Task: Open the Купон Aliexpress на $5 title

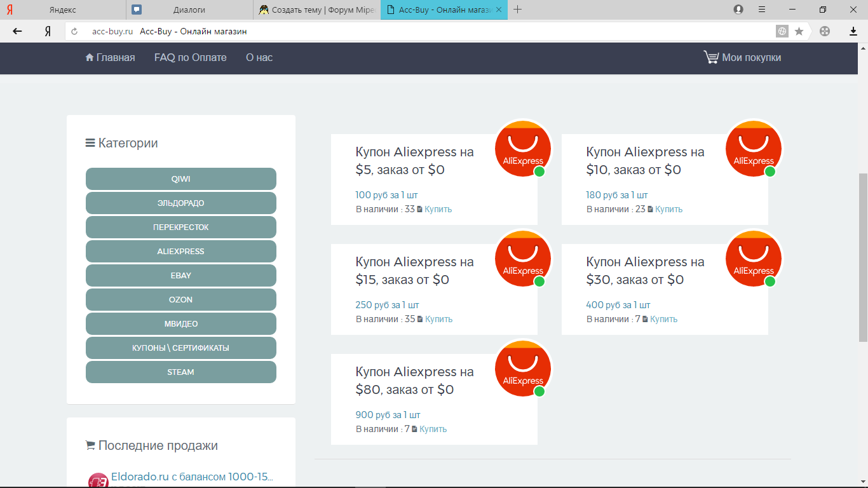Action: [x=415, y=161]
